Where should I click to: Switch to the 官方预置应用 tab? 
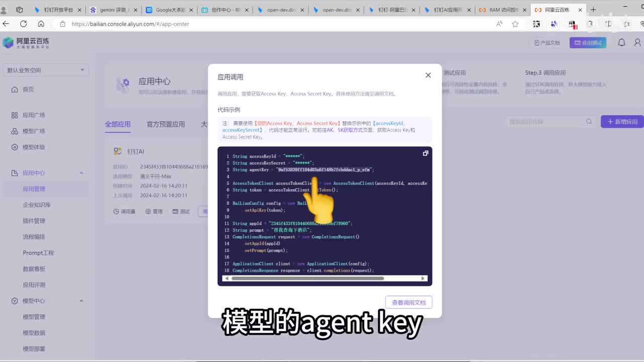[x=166, y=124]
